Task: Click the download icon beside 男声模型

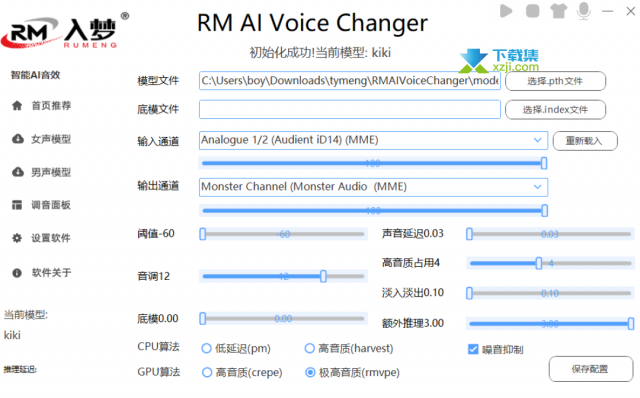Action: [x=18, y=172]
